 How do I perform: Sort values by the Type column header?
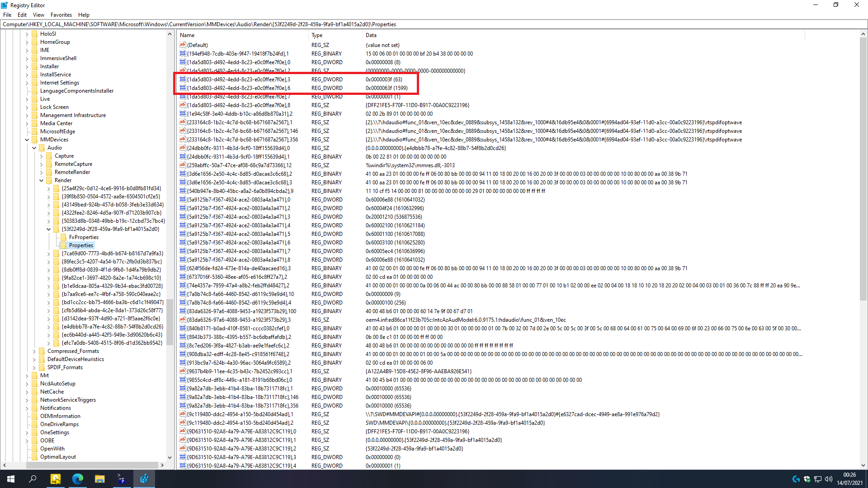(x=336, y=35)
